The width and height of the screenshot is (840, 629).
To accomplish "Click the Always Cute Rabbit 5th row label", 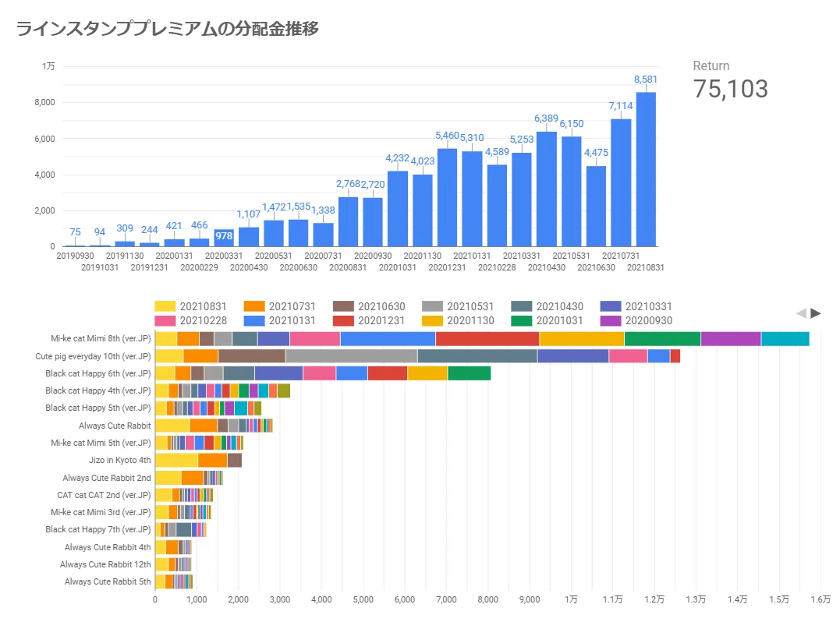I will (x=108, y=581).
